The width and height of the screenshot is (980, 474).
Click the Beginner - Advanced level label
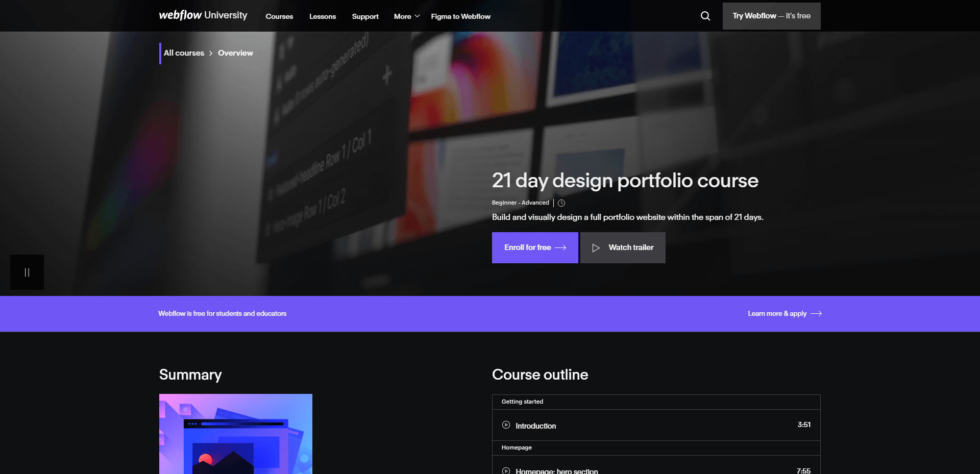[x=520, y=203]
